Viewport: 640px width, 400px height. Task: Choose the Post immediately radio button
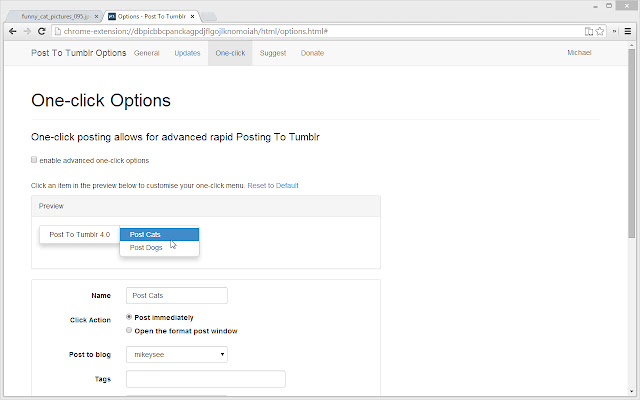tap(129, 317)
